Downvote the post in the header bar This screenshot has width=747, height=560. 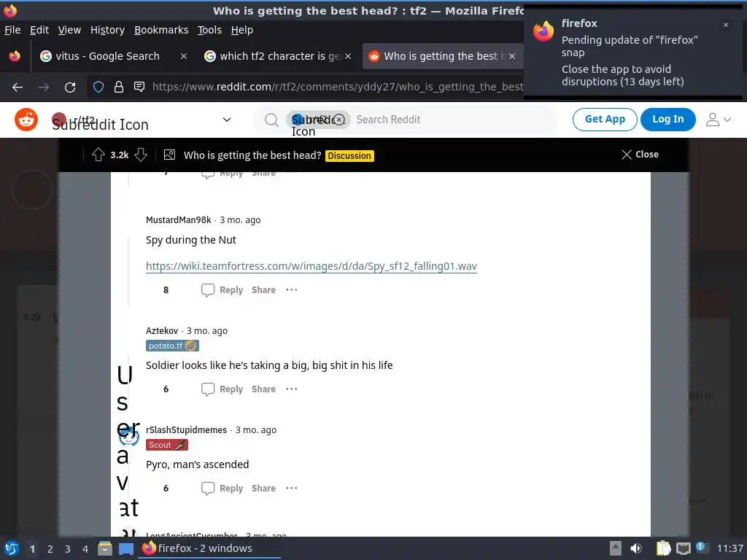click(x=141, y=155)
